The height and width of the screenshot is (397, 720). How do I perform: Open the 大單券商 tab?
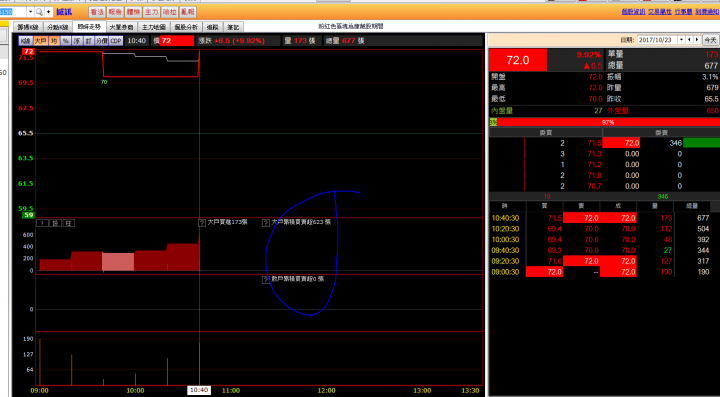click(121, 27)
